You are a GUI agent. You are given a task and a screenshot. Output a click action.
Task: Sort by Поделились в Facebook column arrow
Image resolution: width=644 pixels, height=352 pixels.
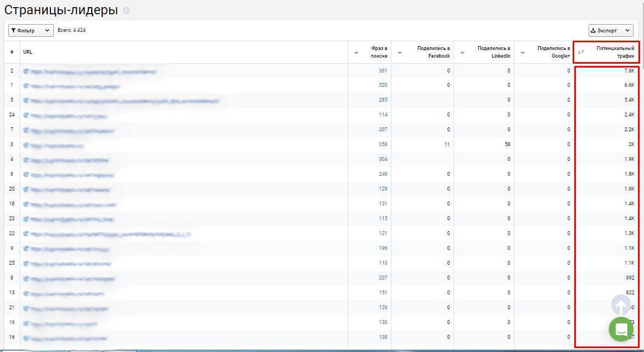point(399,53)
